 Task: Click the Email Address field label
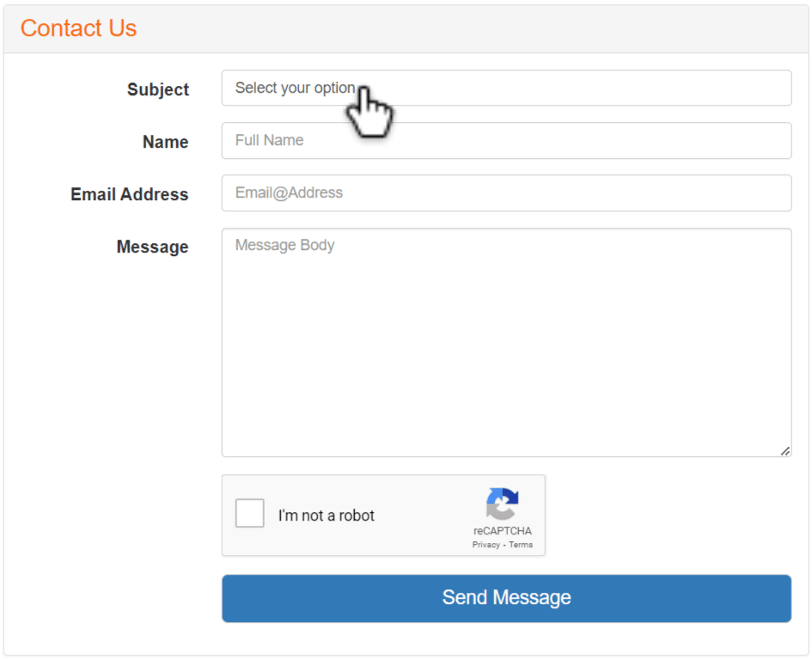(130, 195)
